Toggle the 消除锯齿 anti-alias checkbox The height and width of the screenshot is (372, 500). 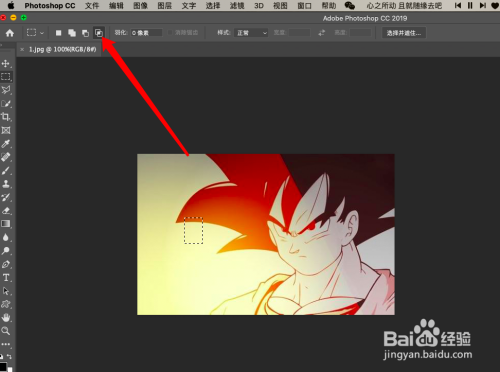170,33
